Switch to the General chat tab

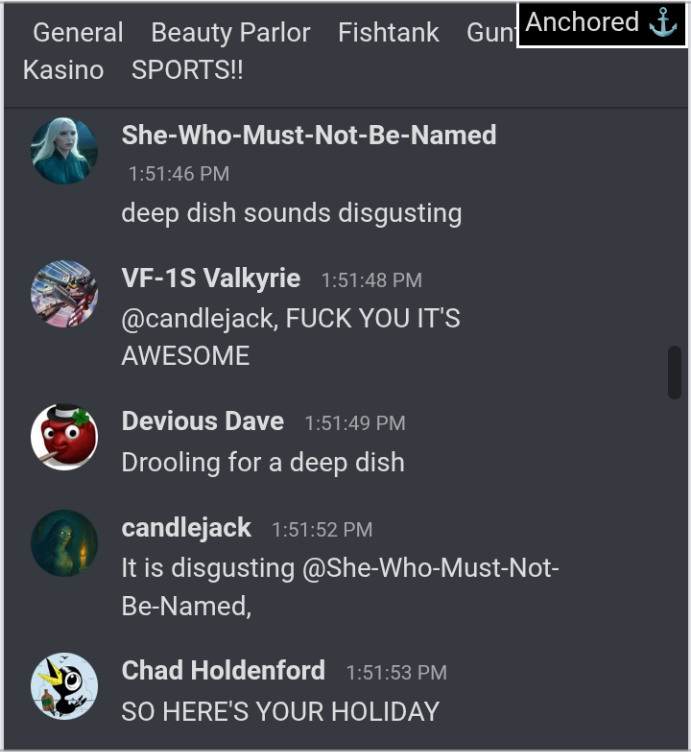(x=78, y=33)
